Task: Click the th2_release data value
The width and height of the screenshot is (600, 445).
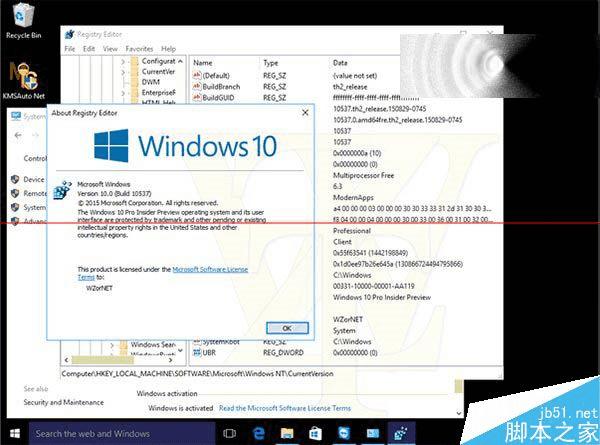Action: click(350, 86)
